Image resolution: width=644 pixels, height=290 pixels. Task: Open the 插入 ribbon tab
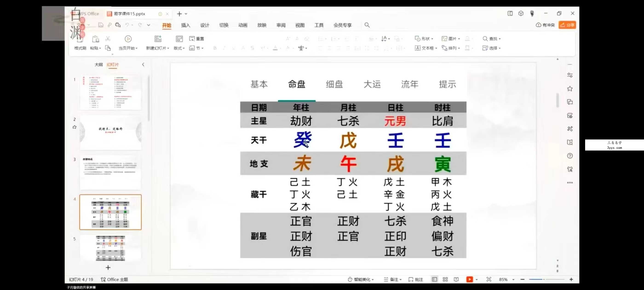click(186, 25)
